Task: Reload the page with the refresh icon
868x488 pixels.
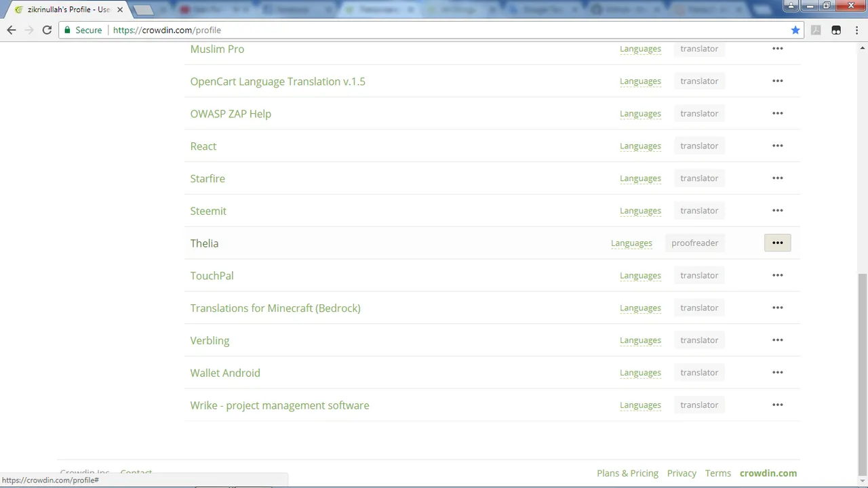Action: point(47,30)
